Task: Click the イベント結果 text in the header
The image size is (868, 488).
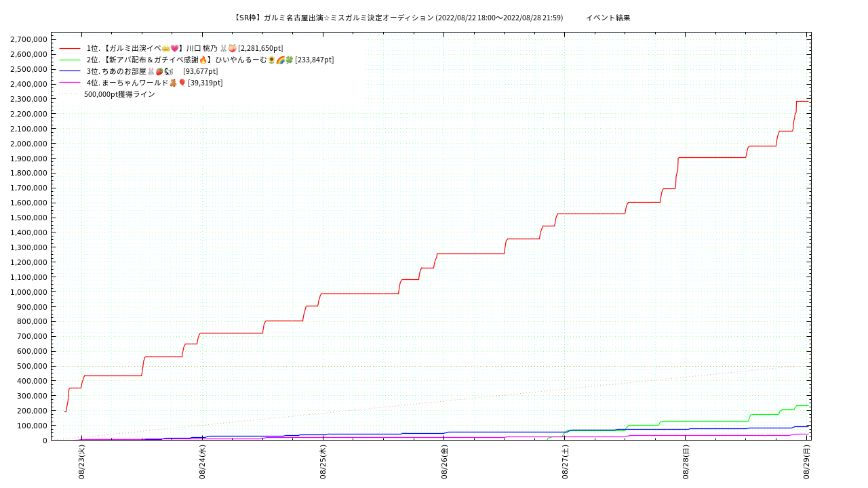Action: pyautogui.click(x=608, y=18)
